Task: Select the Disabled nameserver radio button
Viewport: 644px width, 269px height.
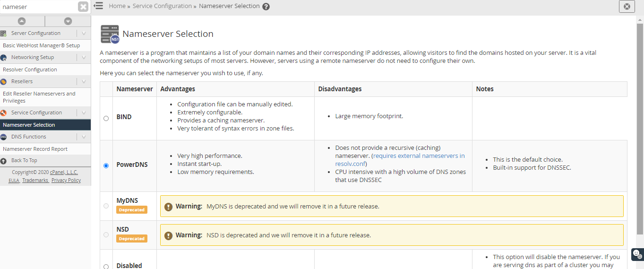Action: 106,267
